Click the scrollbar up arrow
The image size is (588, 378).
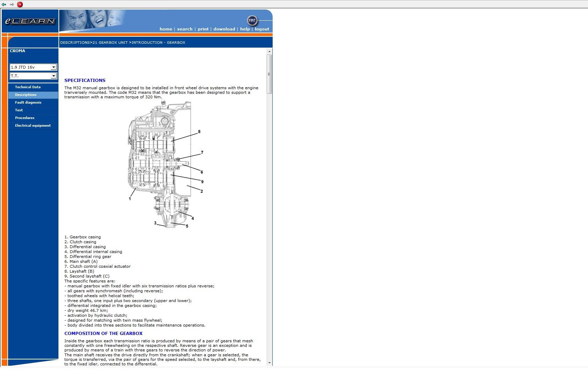pyautogui.click(x=269, y=51)
